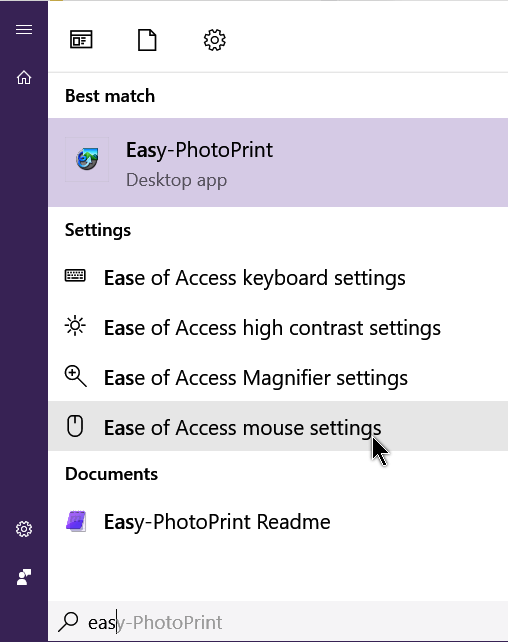The width and height of the screenshot is (508, 642).
Task: Filter results by Settings gear icon
Action: point(214,40)
